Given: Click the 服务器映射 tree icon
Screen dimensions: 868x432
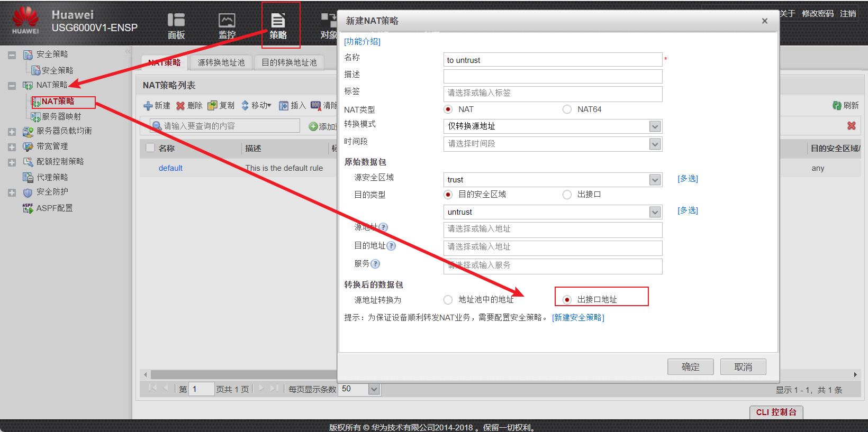Looking at the screenshot, I should tap(35, 117).
